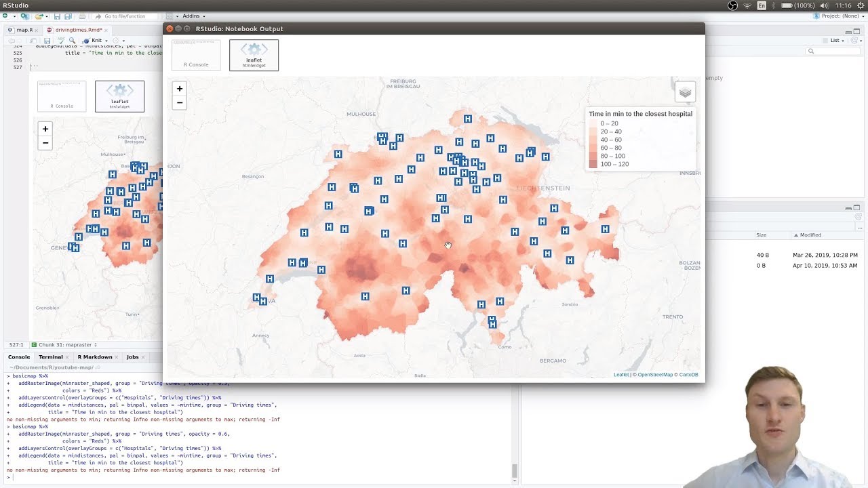The width and height of the screenshot is (868, 488).
Task: Click the OpenStreetMap attribution link
Action: click(654, 375)
